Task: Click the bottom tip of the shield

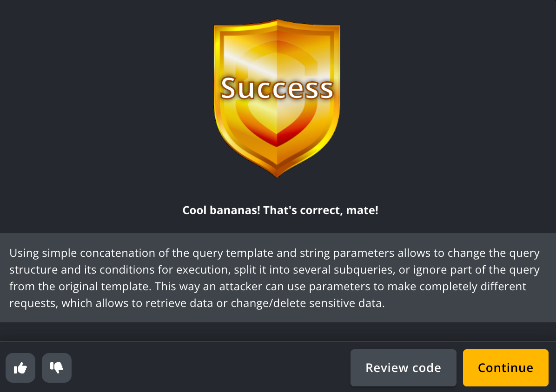Action: tap(277, 175)
